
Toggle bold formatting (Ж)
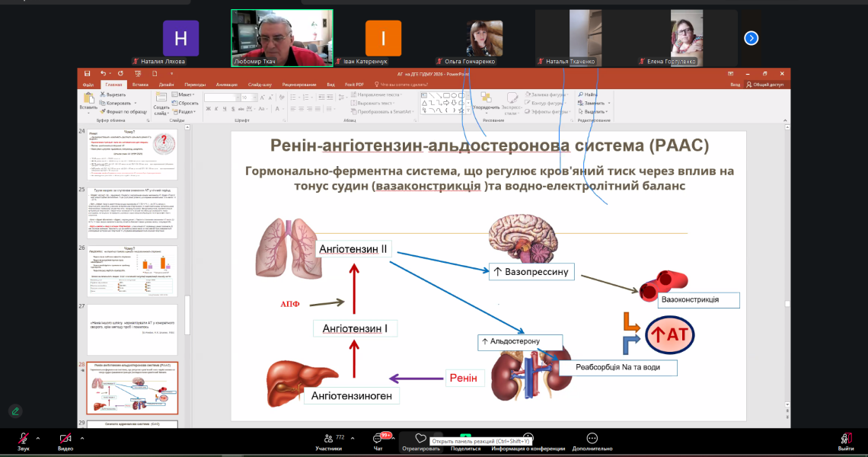tap(209, 110)
